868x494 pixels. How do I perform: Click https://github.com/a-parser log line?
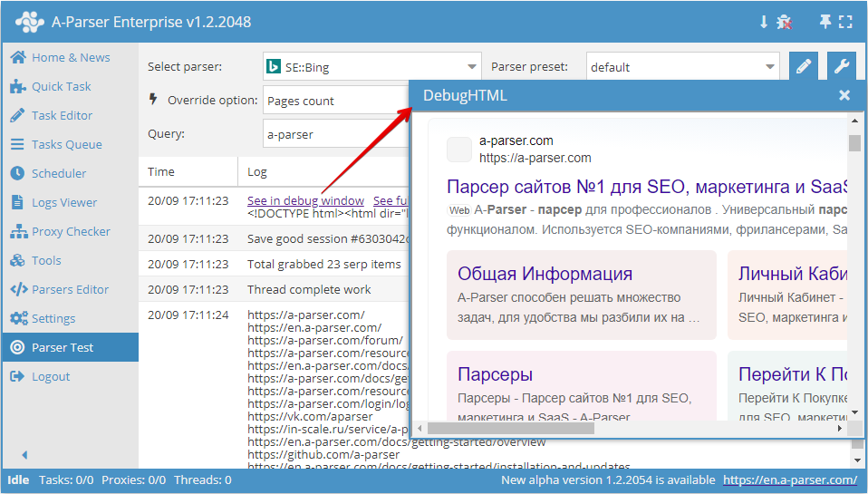pos(323,454)
